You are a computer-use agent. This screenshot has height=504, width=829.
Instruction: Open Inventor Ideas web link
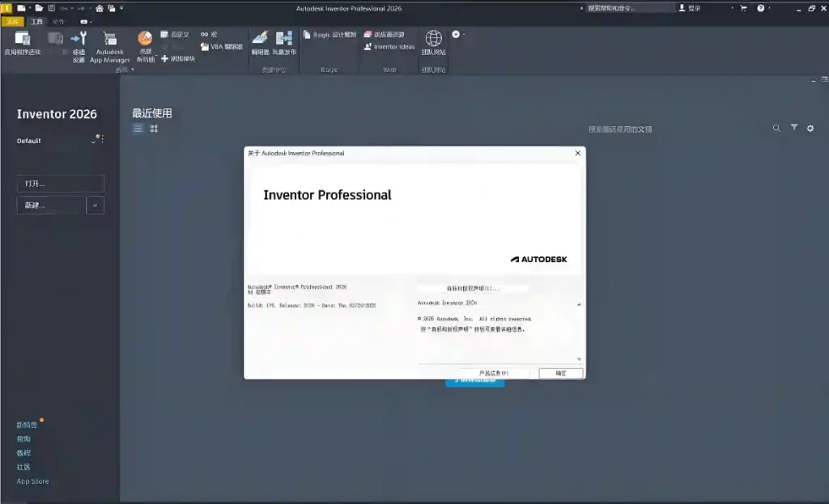[389, 47]
